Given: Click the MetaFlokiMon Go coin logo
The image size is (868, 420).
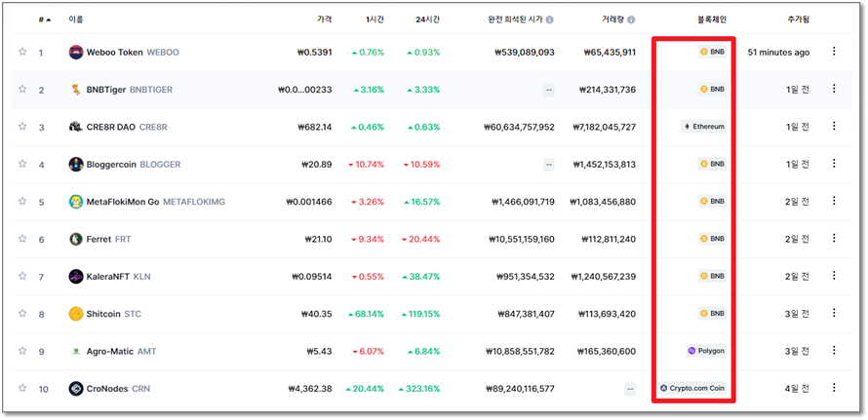Looking at the screenshot, I should [76, 202].
